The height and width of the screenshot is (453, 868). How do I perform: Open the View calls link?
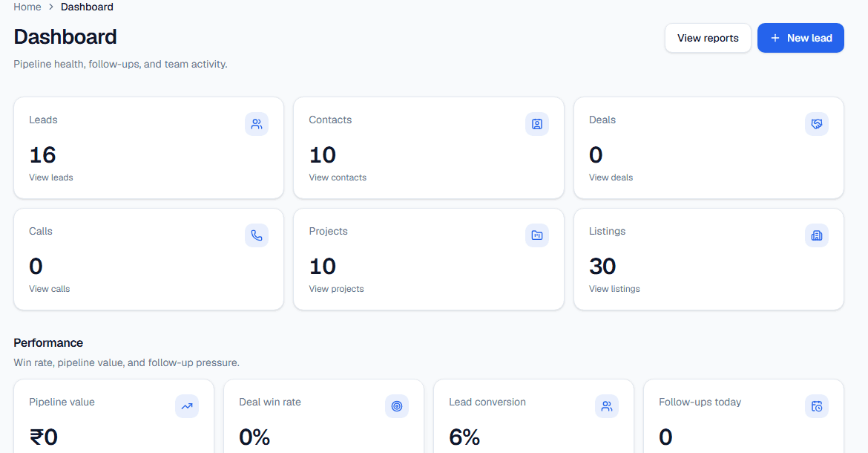point(49,289)
